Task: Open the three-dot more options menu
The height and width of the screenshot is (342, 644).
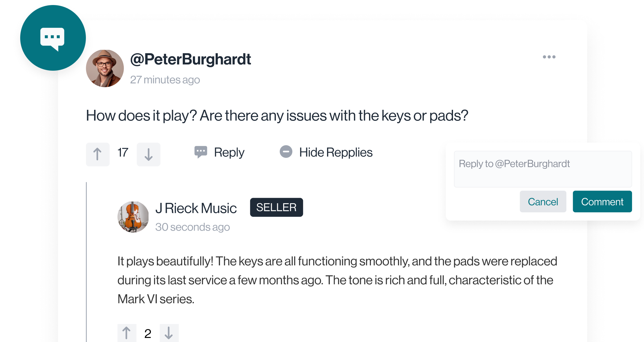Action: point(549,57)
